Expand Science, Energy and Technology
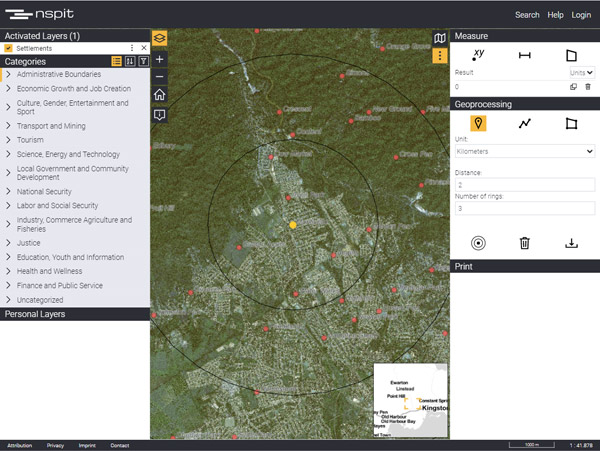 8,154
